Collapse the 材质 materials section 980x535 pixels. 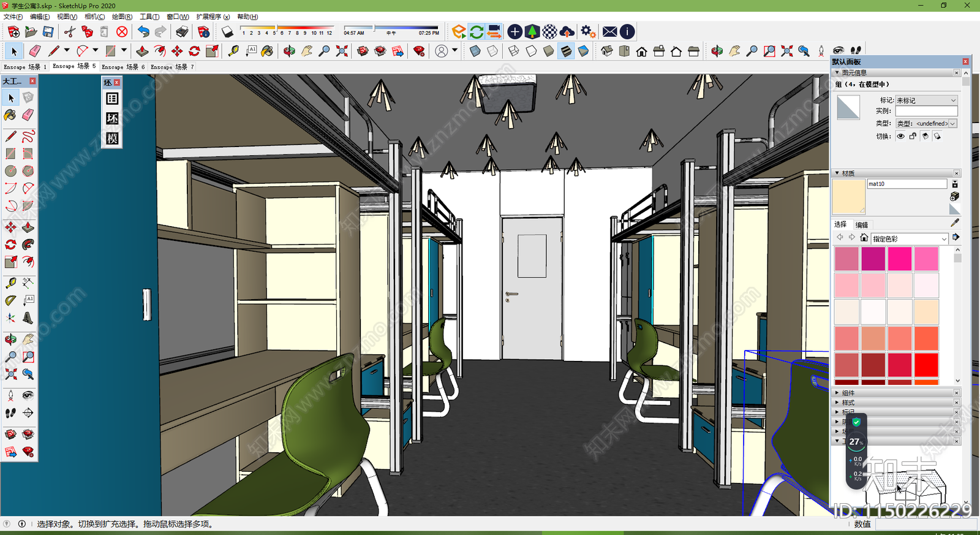point(837,173)
